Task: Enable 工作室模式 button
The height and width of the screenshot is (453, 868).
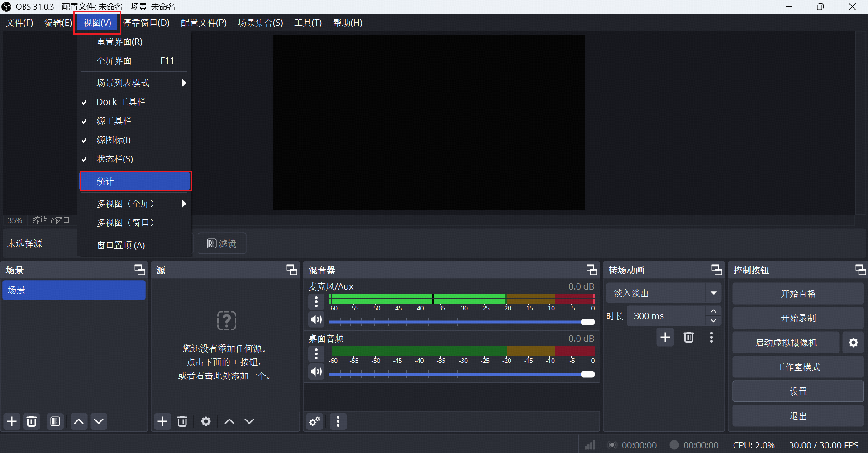Action: click(x=798, y=367)
